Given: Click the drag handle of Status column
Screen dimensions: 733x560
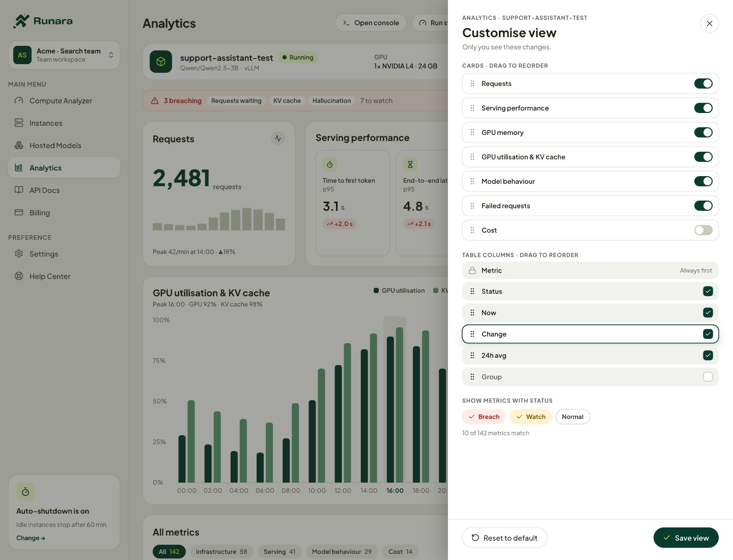Looking at the screenshot, I should (472, 291).
